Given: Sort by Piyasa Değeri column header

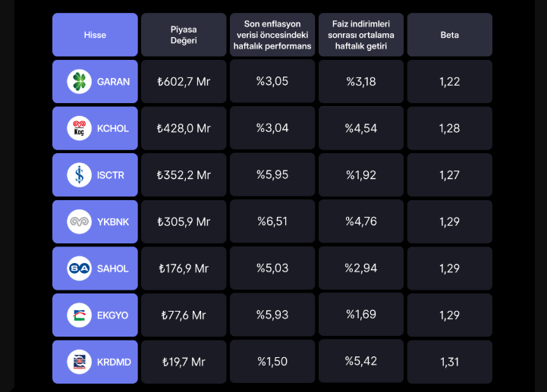Looking at the screenshot, I should (184, 35).
